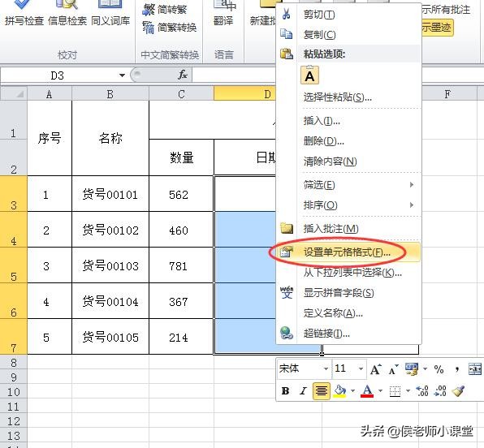Image resolution: width=484 pixels, height=448 pixels.
Task: Select row 10 header
Action: pyautogui.click(x=14, y=392)
